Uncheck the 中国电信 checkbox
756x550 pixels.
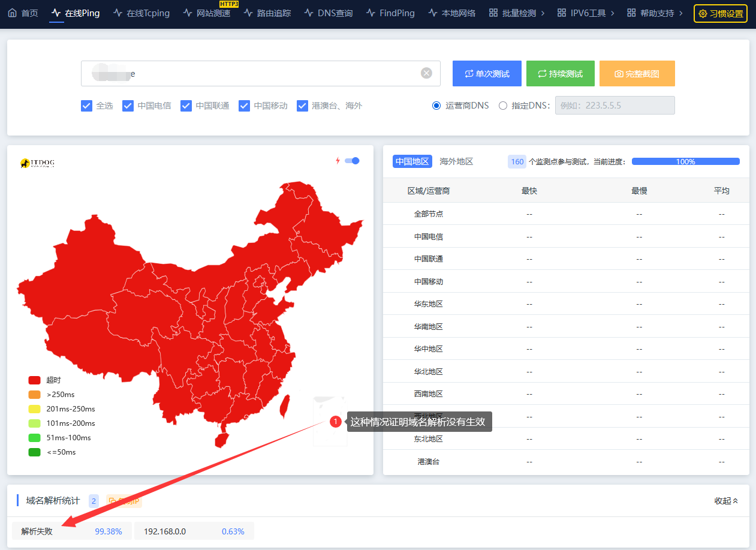(x=128, y=106)
